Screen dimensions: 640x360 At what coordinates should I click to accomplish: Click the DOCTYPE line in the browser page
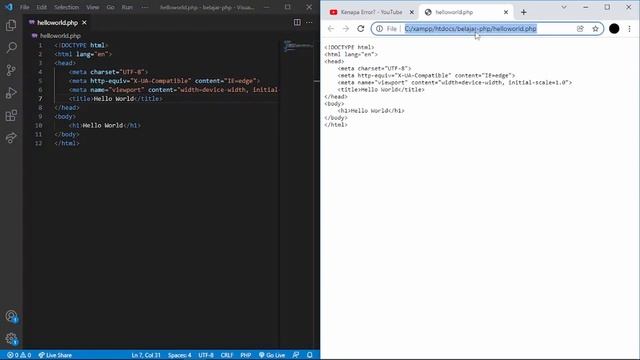click(349, 47)
